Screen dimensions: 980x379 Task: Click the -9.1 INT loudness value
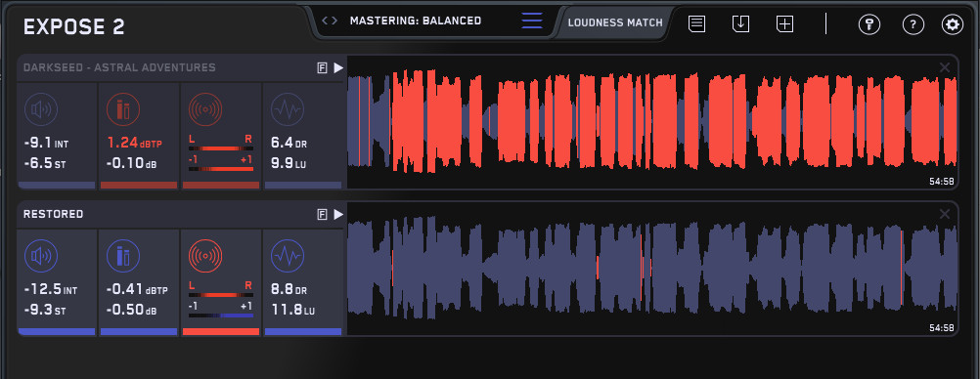point(46,144)
